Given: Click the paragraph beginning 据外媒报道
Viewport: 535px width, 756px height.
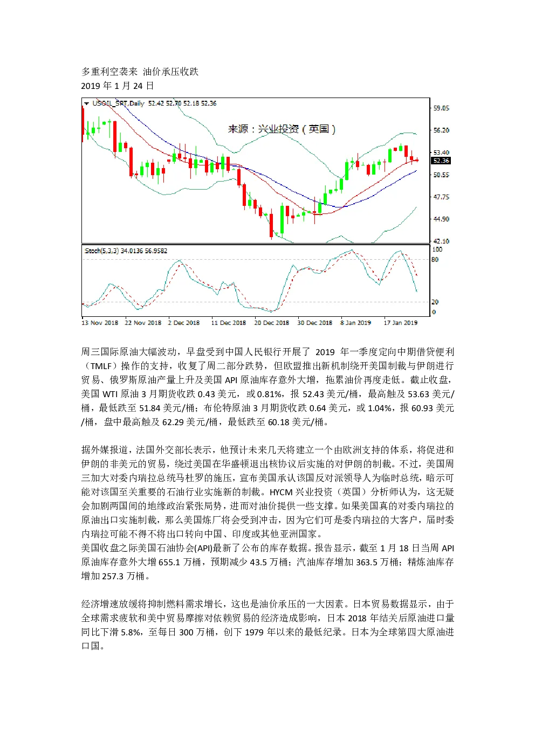Looking at the screenshot, I should [x=268, y=491].
